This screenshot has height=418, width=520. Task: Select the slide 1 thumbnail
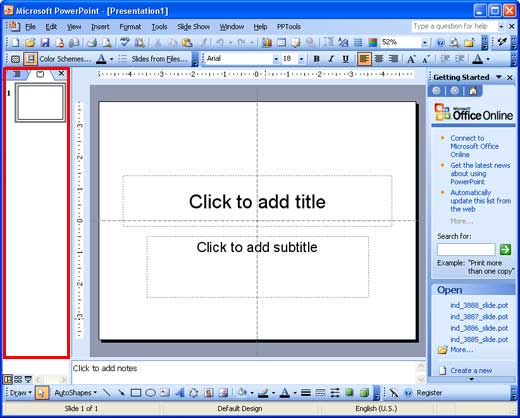point(40,102)
